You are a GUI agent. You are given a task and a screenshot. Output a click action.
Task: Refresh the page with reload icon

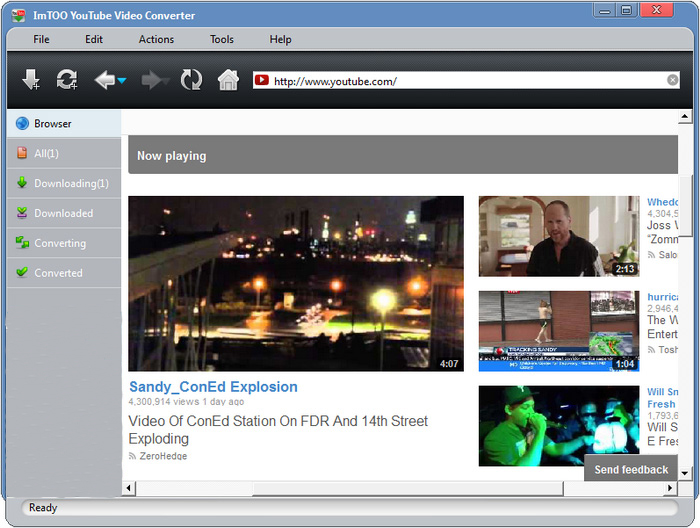(x=191, y=80)
